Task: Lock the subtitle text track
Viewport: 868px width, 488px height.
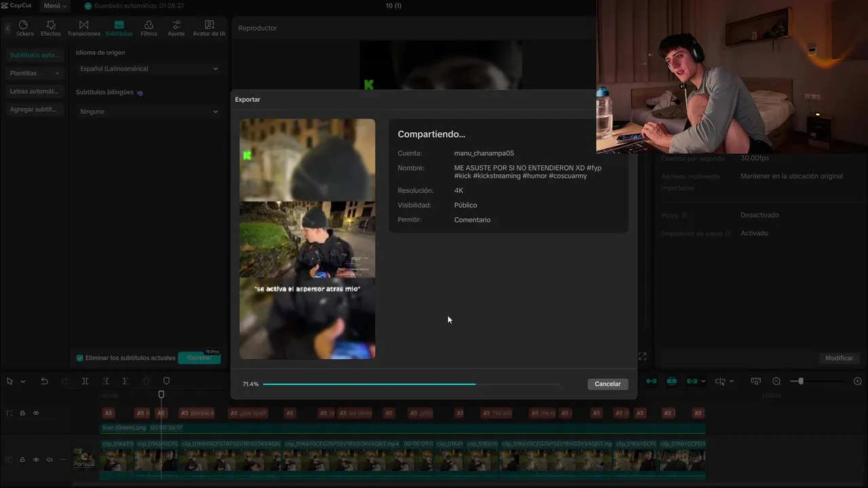Action: pyautogui.click(x=22, y=413)
